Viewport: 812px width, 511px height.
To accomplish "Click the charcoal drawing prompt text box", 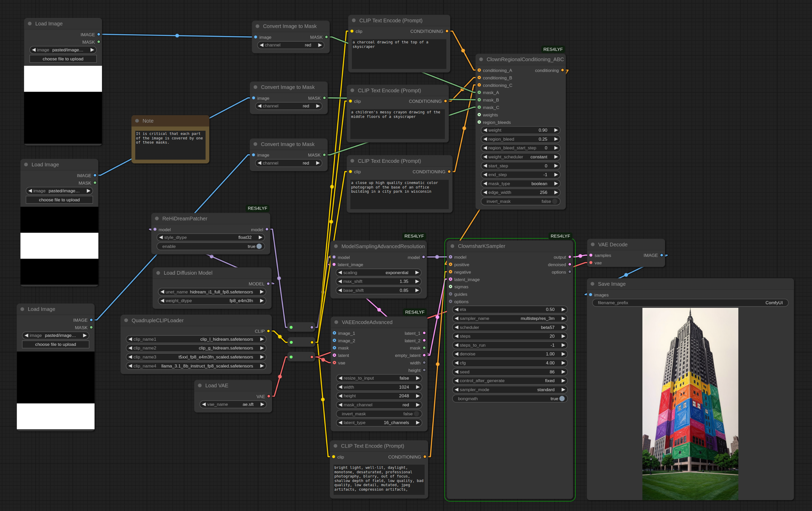I will pyautogui.click(x=399, y=54).
